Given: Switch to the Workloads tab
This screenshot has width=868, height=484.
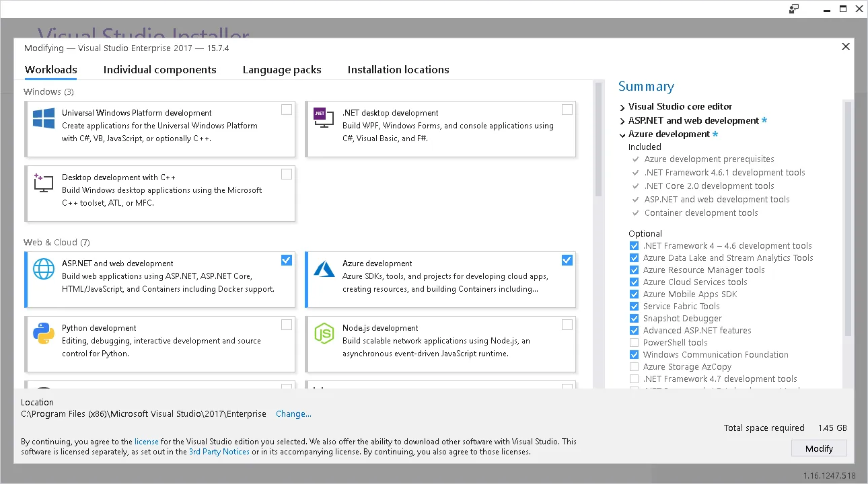Looking at the screenshot, I should click(x=50, y=70).
